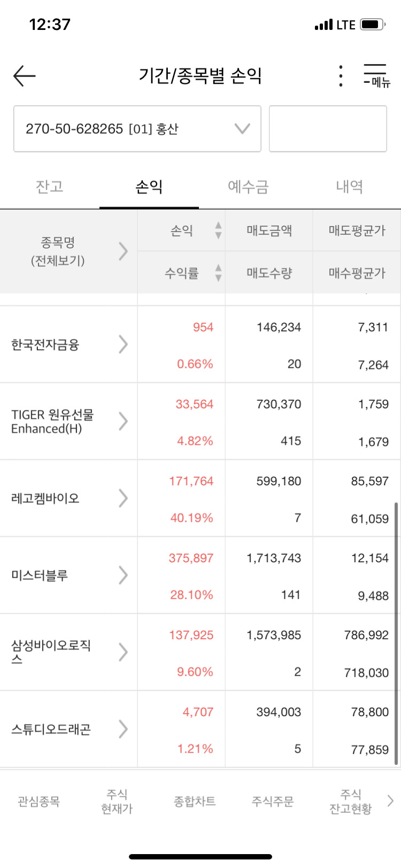Switch to the 잔고 tab
401x868 pixels.
(50, 187)
